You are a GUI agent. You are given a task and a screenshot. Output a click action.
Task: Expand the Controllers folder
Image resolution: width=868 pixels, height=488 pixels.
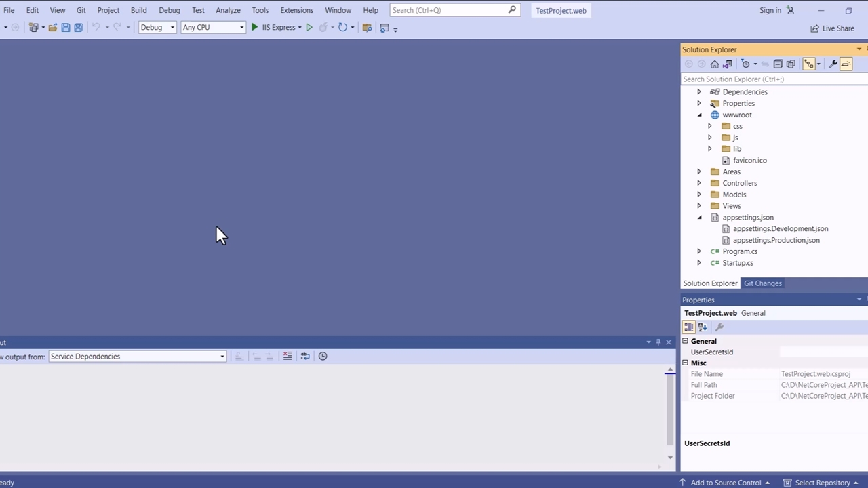(699, 183)
